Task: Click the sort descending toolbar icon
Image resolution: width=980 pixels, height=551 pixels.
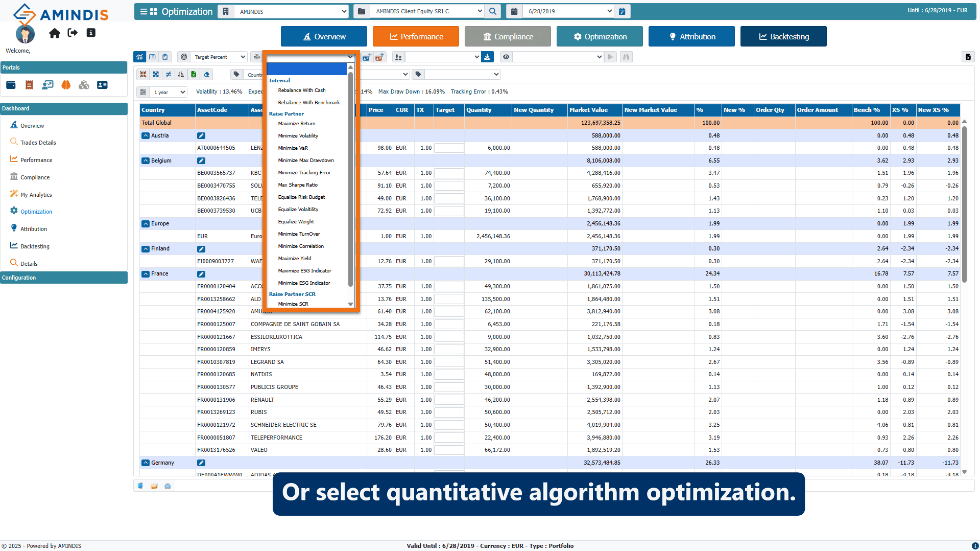Action: pyautogui.click(x=181, y=75)
